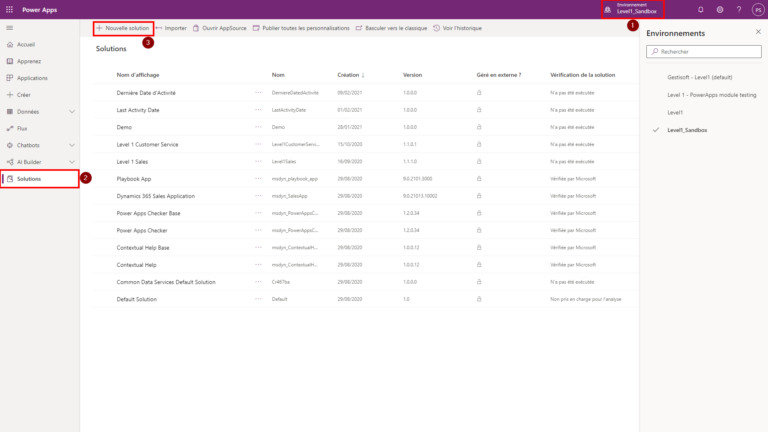Open the Level 1 Customer Service solution
The image size is (768, 432).
click(x=147, y=144)
